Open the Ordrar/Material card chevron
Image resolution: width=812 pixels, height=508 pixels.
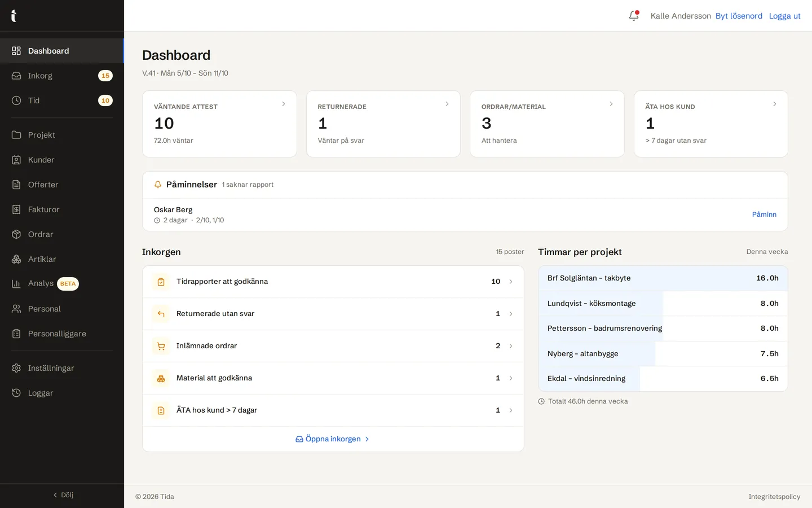pos(611,104)
